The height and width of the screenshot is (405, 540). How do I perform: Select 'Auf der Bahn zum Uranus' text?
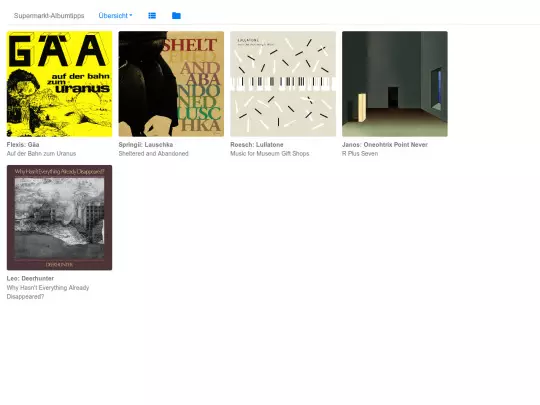[x=41, y=154]
